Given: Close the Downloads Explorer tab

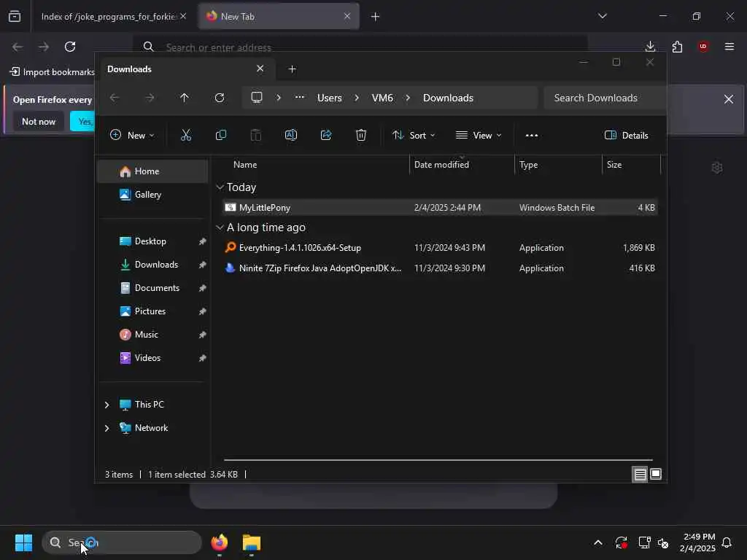Looking at the screenshot, I should 260,69.
